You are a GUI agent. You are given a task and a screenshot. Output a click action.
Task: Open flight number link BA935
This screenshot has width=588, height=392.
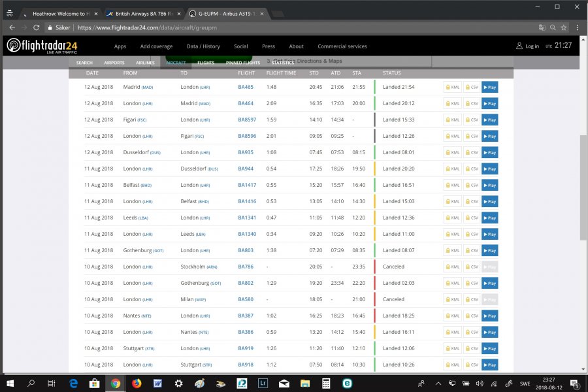(x=246, y=152)
